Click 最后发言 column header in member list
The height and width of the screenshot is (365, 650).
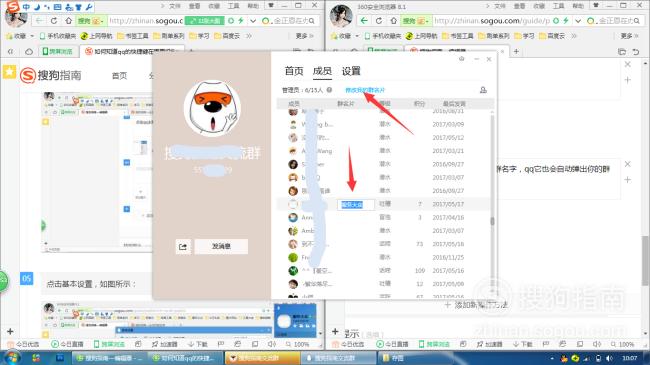tap(454, 103)
